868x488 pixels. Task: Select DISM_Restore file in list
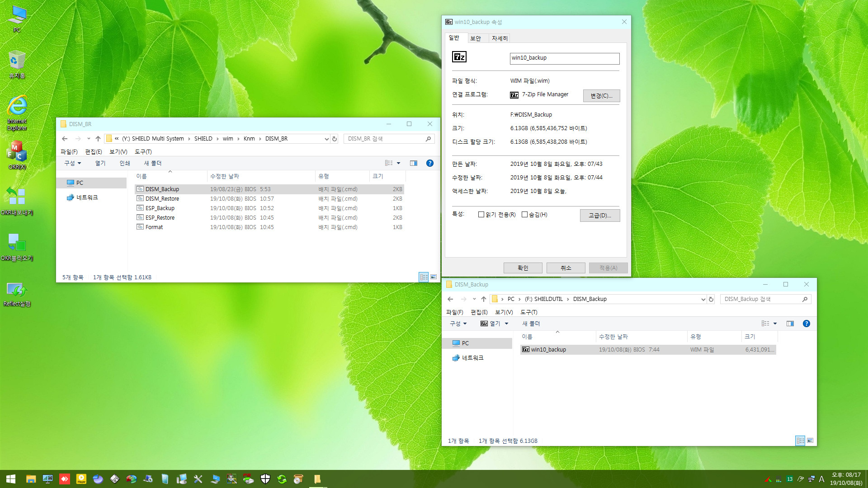(x=269, y=199)
